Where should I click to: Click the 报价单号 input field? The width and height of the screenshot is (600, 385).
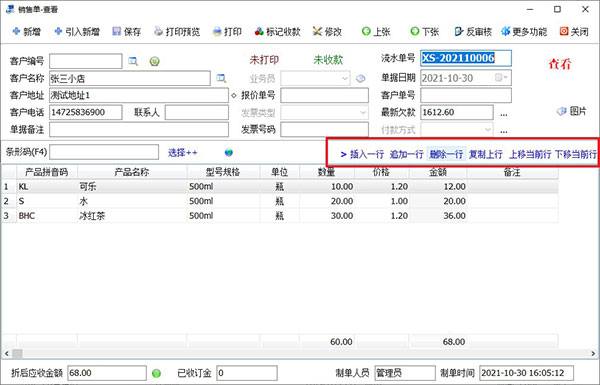coord(324,95)
